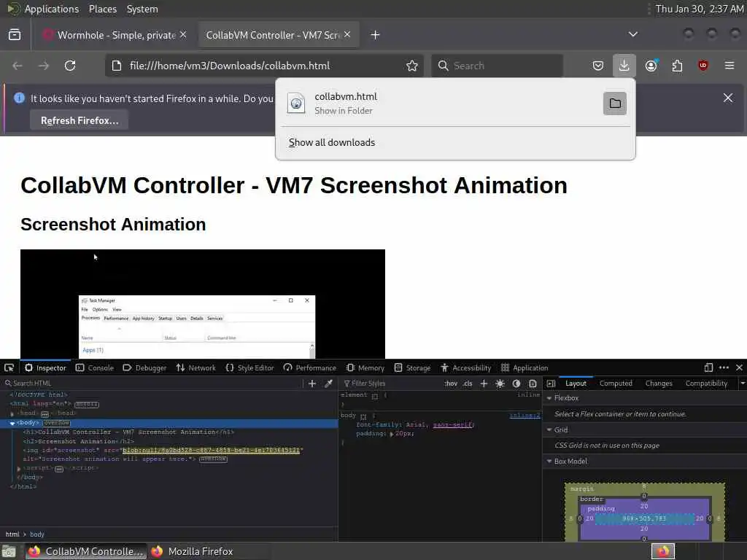Open the Applications menu in top panel
The width and height of the screenshot is (747, 560).
(x=52, y=9)
